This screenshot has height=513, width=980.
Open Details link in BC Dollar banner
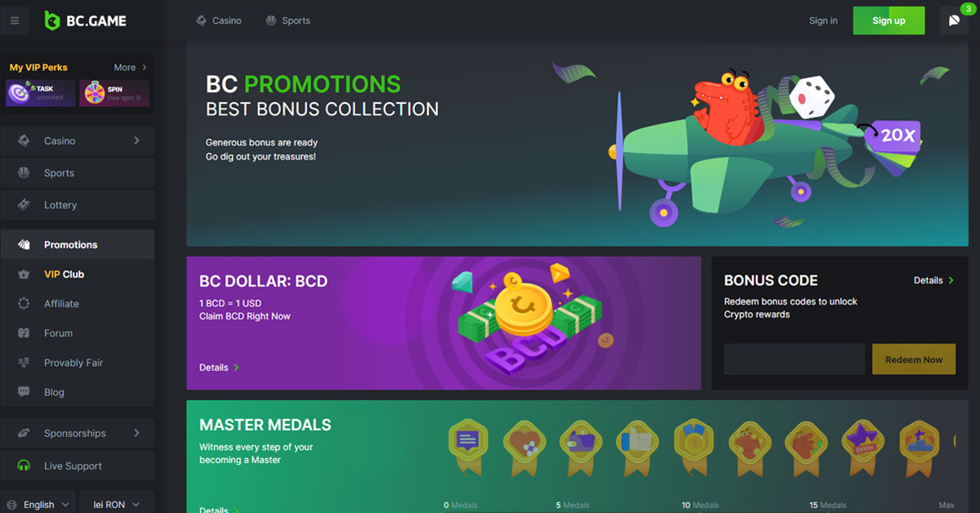(219, 368)
